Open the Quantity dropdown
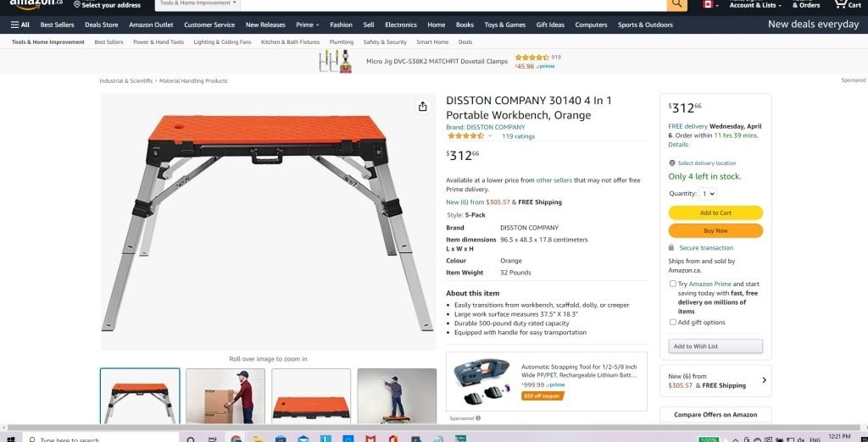Viewport: 868px width, 442px height. click(708, 194)
